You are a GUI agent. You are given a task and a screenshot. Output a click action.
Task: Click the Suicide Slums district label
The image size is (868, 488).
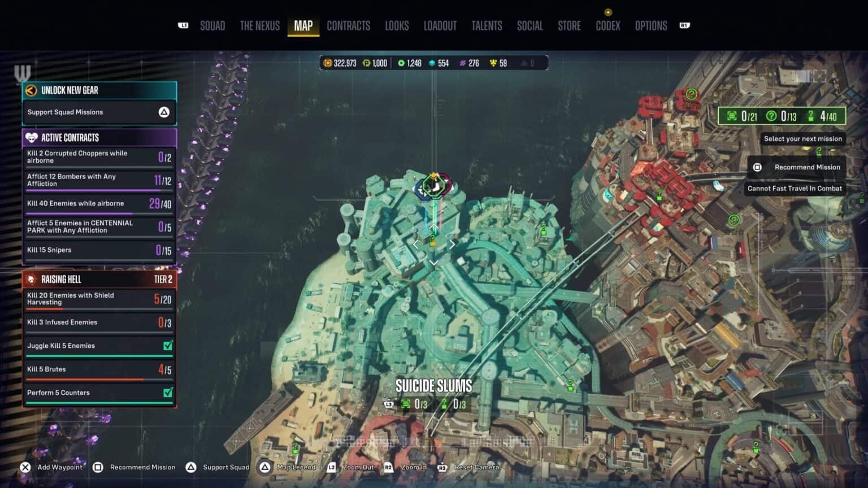[x=433, y=386]
